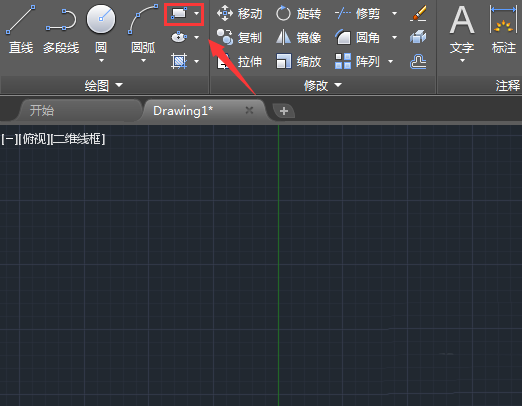Click the Scale (缩放) tool
Screen dimensions: 522x406
(298, 62)
